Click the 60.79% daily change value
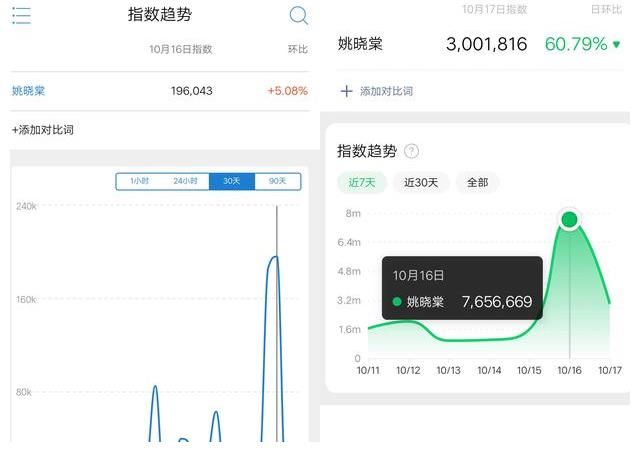 click(x=576, y=44)
